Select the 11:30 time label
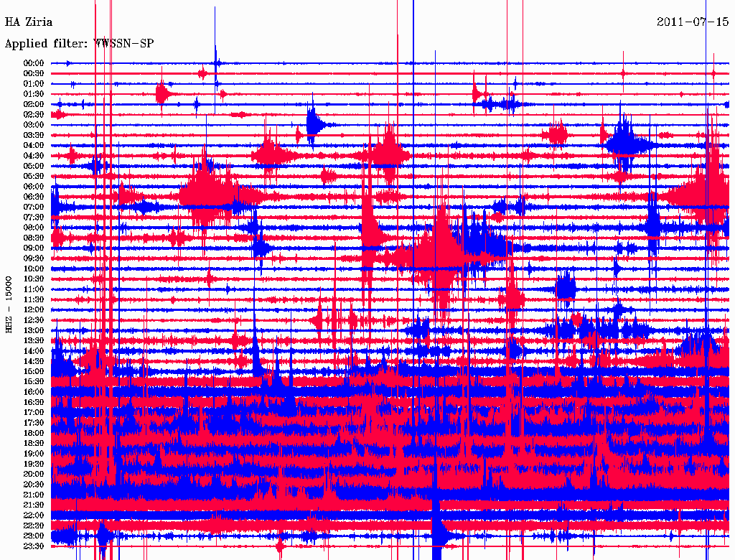 pos(34,299)
